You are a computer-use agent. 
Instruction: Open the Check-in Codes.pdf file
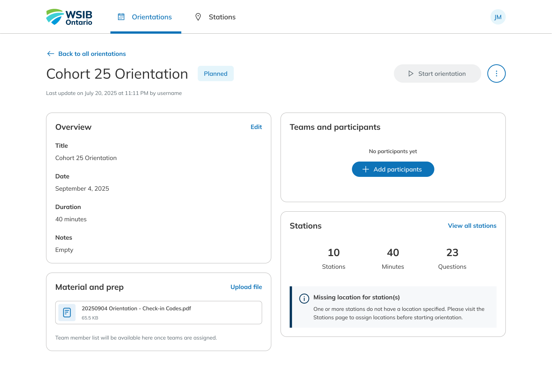tap(136, 309)
